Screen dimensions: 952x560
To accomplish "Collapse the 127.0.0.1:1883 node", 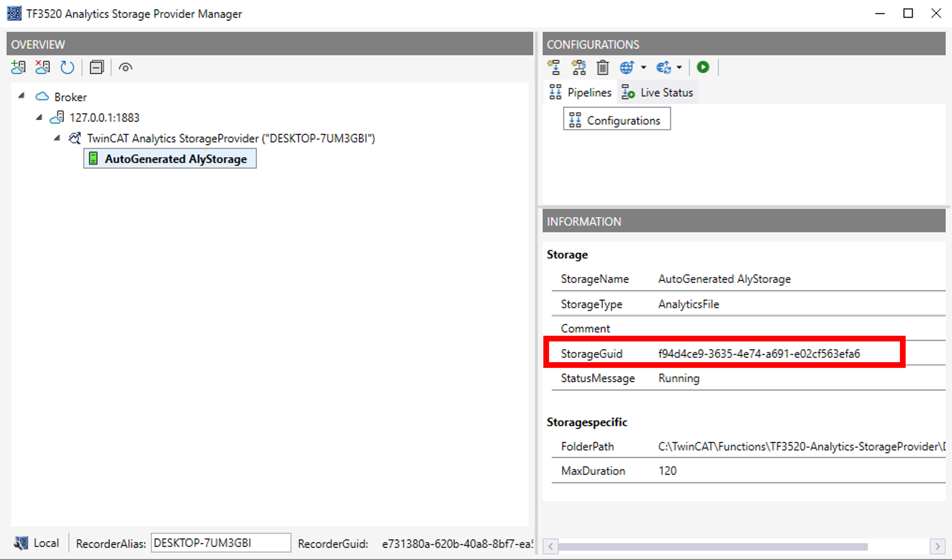I will tap(39, 117).
